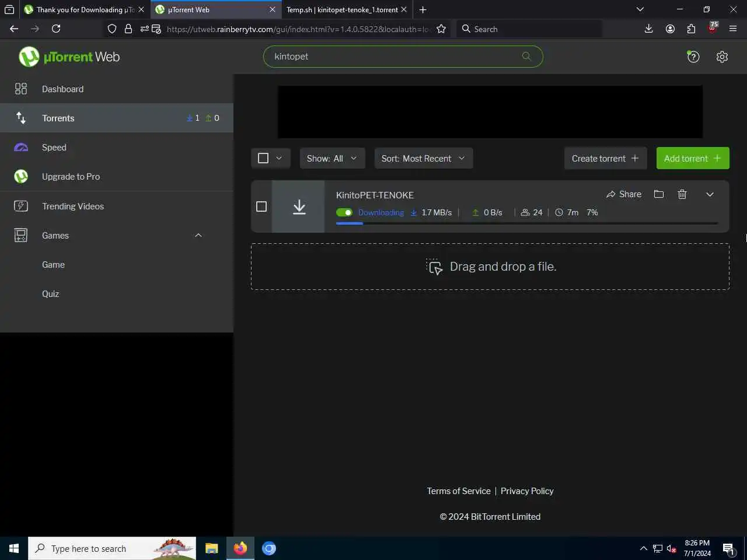Open Firefox view icon at top left
Screen dimensions: 747x560
9,9
